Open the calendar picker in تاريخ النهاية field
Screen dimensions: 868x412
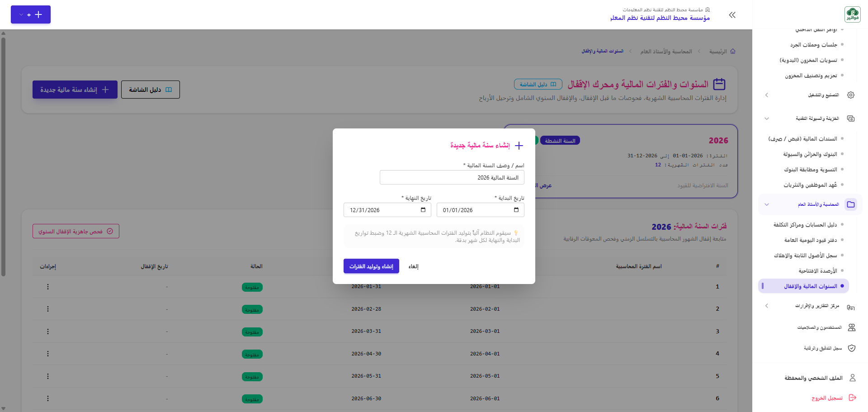[423, 210]
